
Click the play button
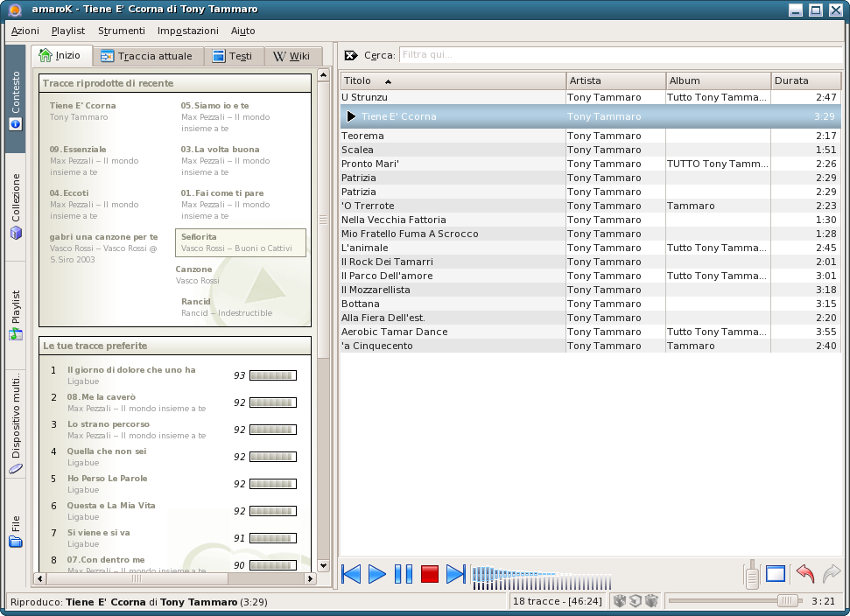click(x=376, y=574)
